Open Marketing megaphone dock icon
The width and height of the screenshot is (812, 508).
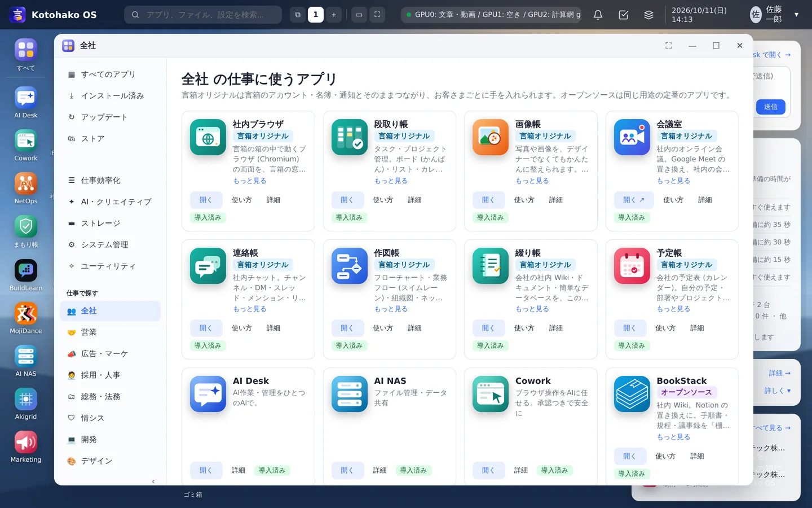[x=26, y=442]
